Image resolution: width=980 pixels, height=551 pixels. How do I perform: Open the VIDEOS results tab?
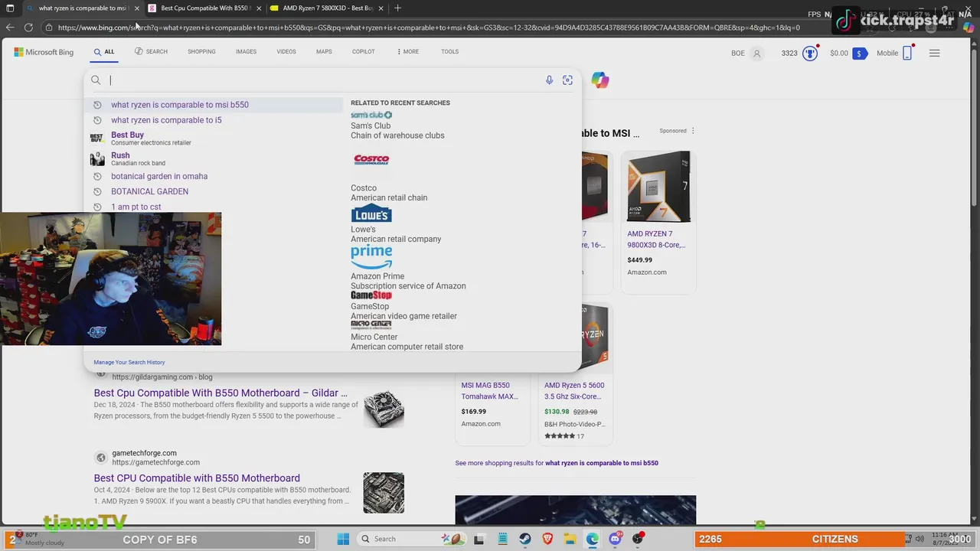point(286,52)
